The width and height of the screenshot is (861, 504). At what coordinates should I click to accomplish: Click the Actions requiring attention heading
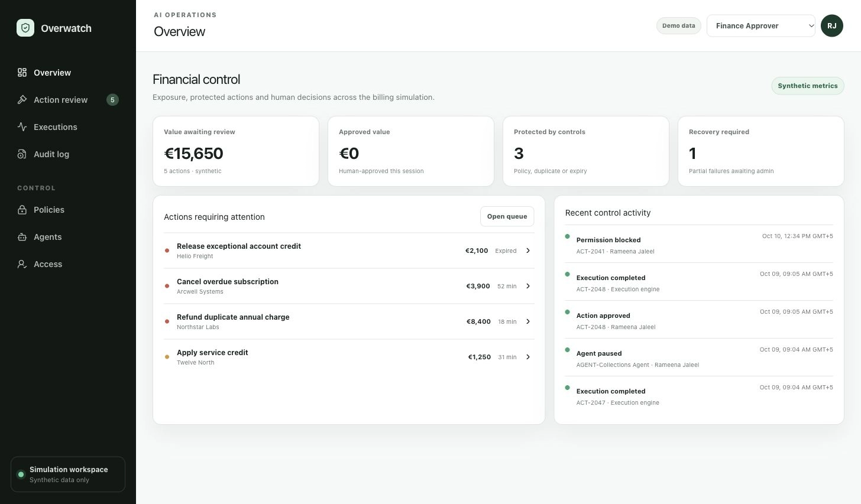214,217
